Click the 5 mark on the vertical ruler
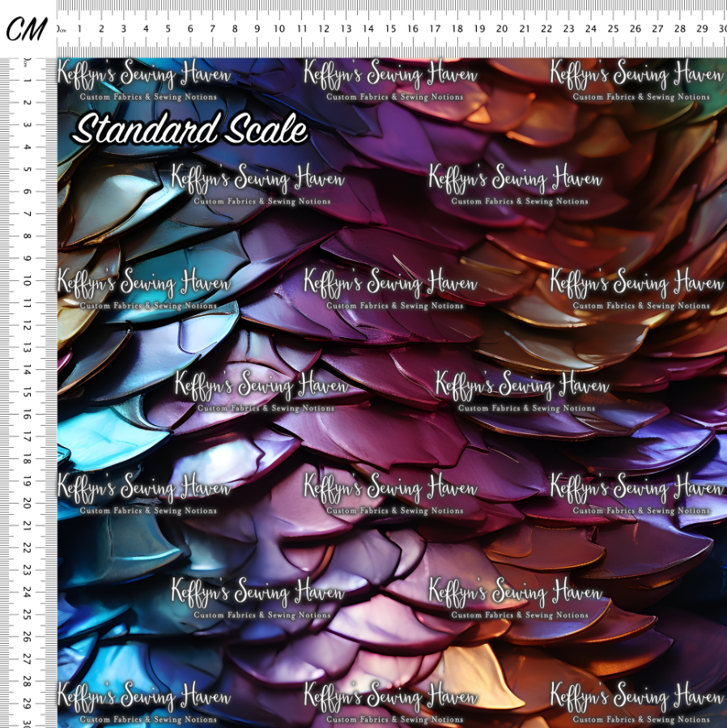 28,169
